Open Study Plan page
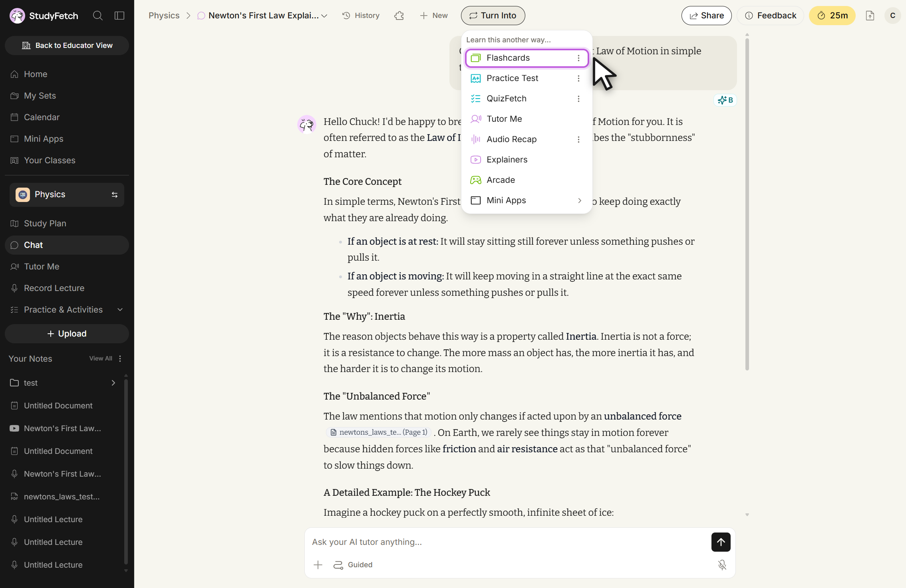 (x=67, y=224)
